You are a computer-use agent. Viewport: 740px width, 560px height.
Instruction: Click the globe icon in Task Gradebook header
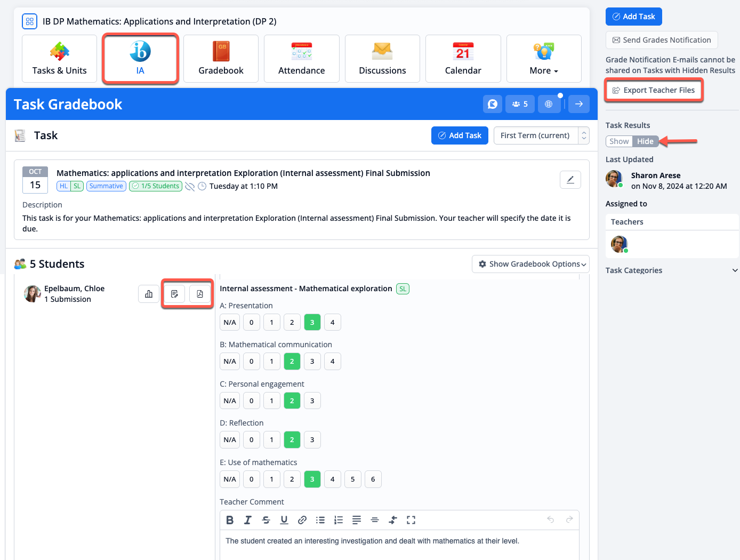(549, 104)
